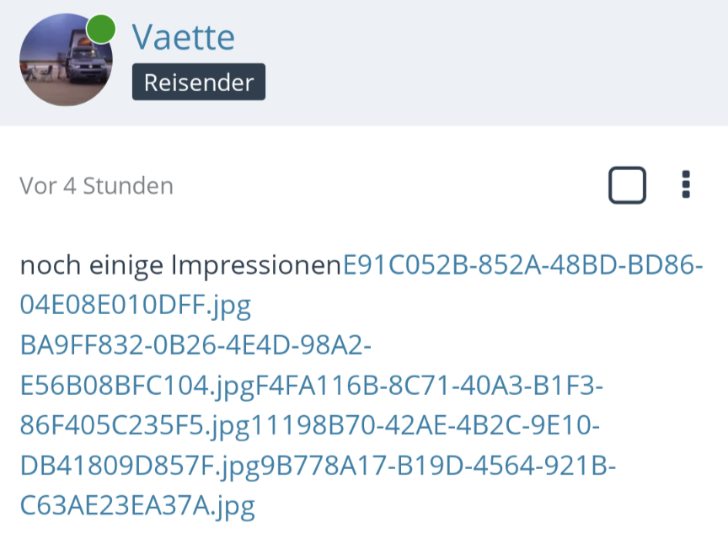The height and width of the screenshot is (560, 728).
Task: Click the 'C63AE23EA37A.jpg' filename ending
Action: 136,506
